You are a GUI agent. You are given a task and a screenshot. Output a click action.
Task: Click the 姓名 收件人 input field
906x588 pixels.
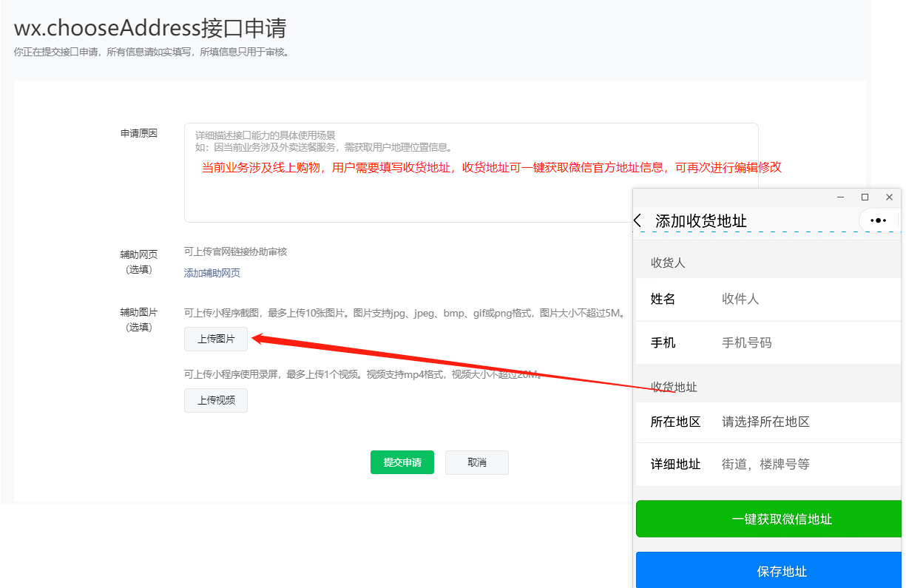point(768,299)
